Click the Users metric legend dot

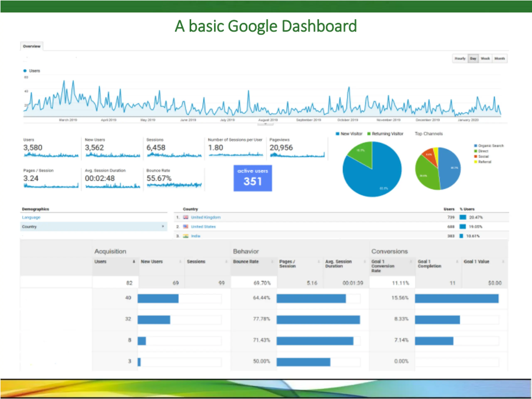coord(25,71)
